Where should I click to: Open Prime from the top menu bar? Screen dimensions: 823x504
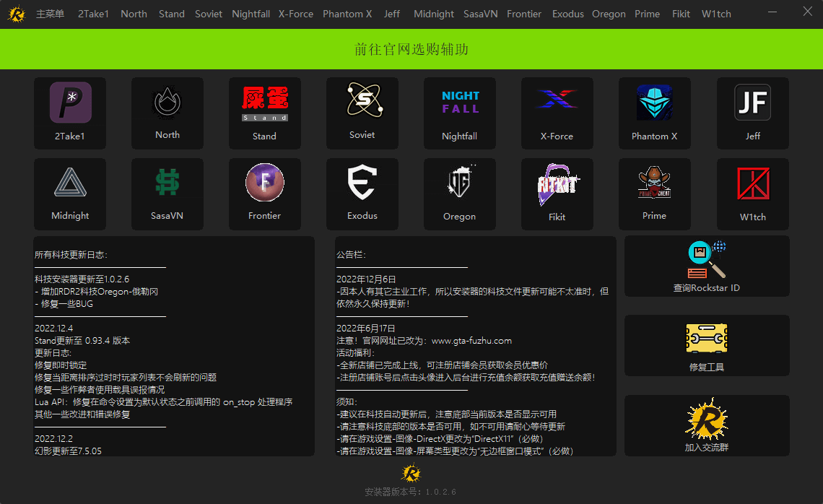647,14
